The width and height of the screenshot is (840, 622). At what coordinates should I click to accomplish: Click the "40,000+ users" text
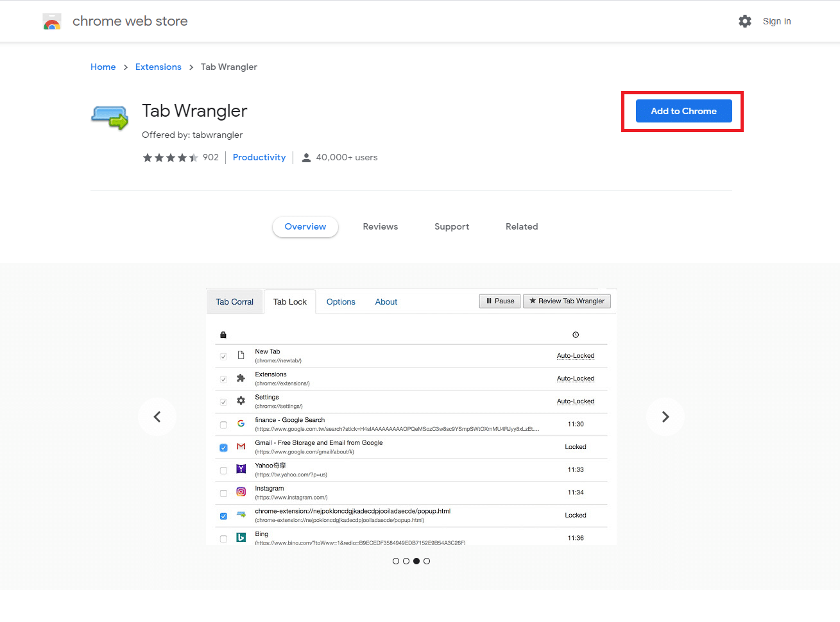pos(347,158)
